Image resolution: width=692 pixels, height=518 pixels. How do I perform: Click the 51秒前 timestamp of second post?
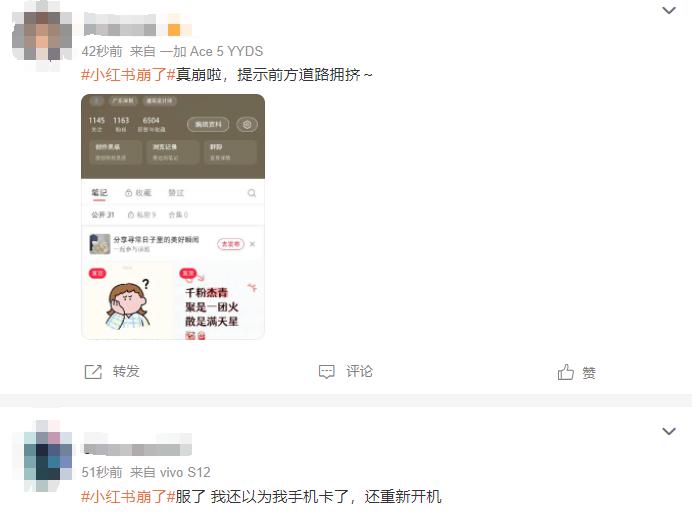click(x=102, y=472)
